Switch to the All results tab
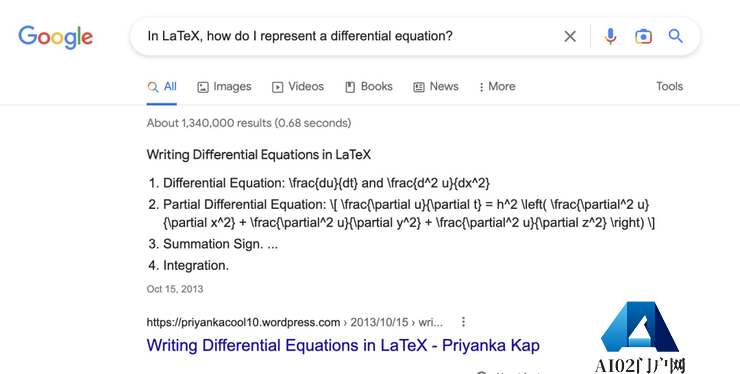The image size is (740, 374). tap(162, 87)
